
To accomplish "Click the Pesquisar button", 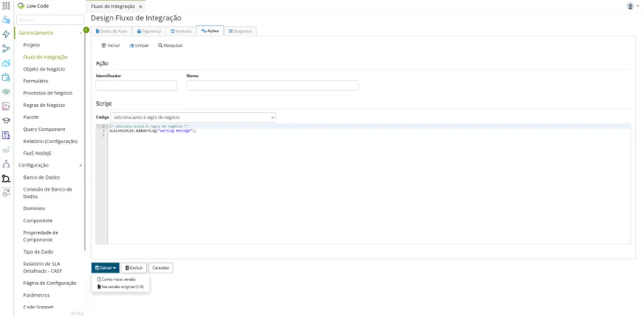I will pos(170,46).
